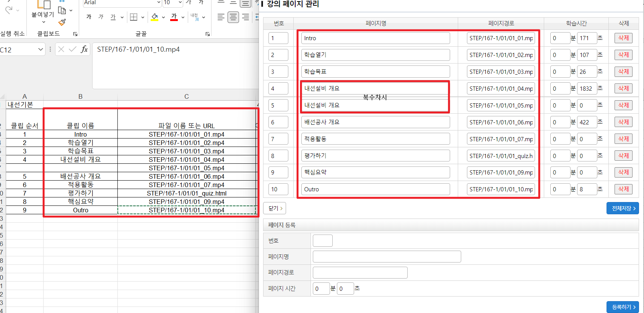Select column C header
The height and width of the screenshot is (313, 644).
coord(186,96)
